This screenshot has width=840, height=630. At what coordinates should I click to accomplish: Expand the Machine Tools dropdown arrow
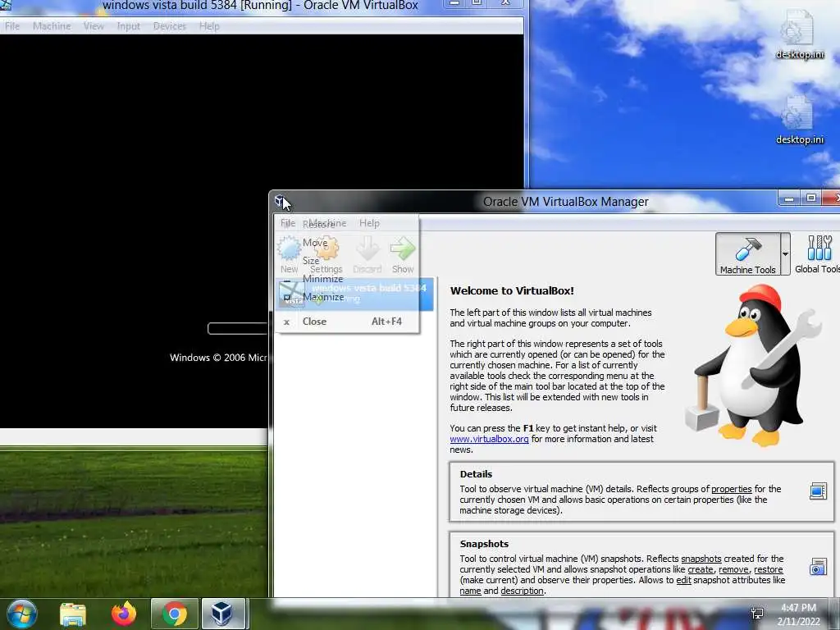(x=785, y=254)
